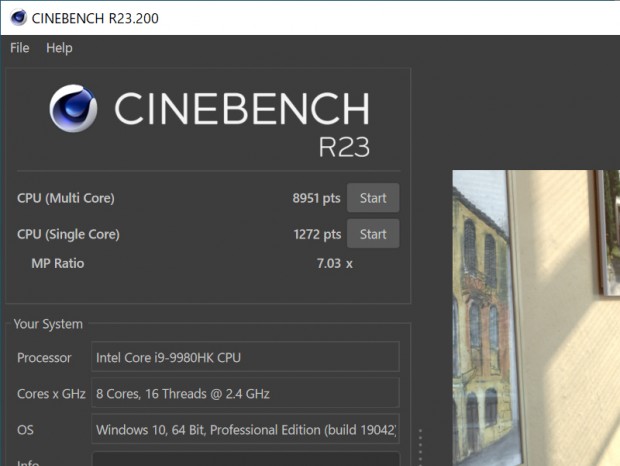Viewport: 620px width, 466px height.
Task: Click the OS label
Action: [x=25, y=430]
